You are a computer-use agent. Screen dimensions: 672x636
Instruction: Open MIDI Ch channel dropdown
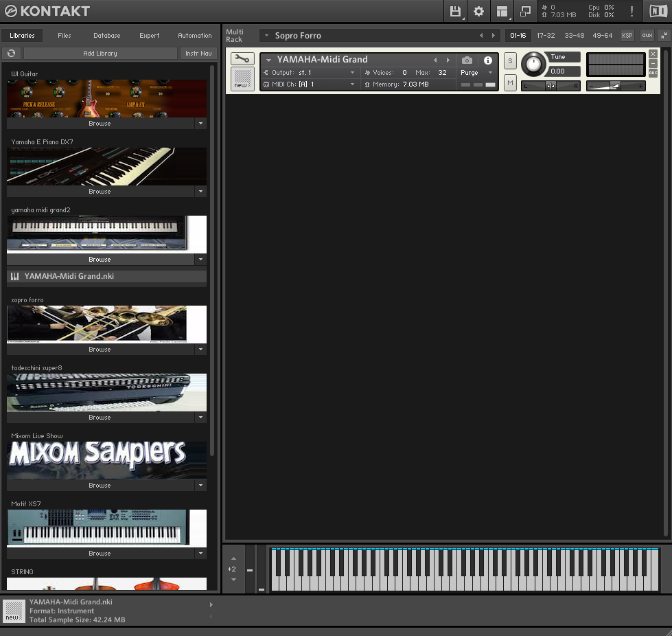tap(309, 84)
